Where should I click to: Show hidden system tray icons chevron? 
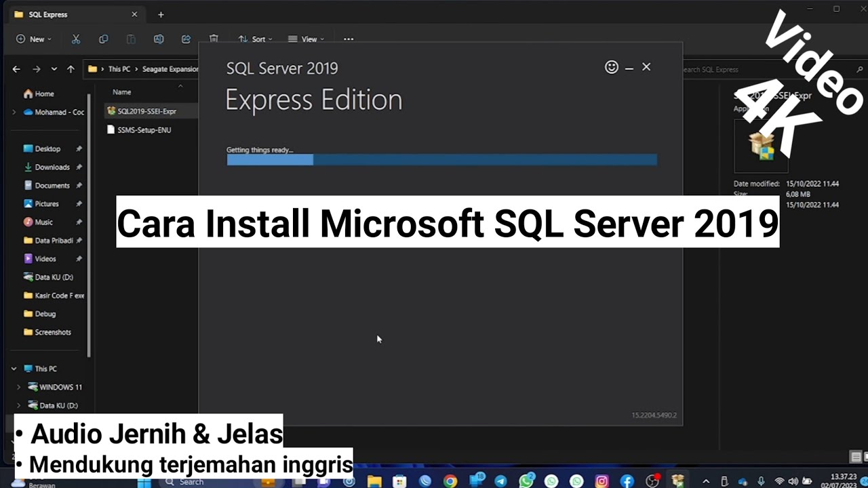tap(706, 482)
